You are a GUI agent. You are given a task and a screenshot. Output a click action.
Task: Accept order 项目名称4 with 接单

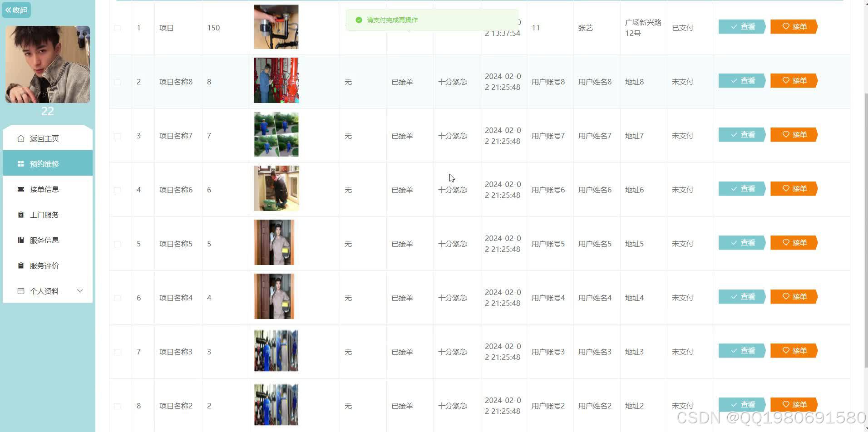tap(794, 297)
